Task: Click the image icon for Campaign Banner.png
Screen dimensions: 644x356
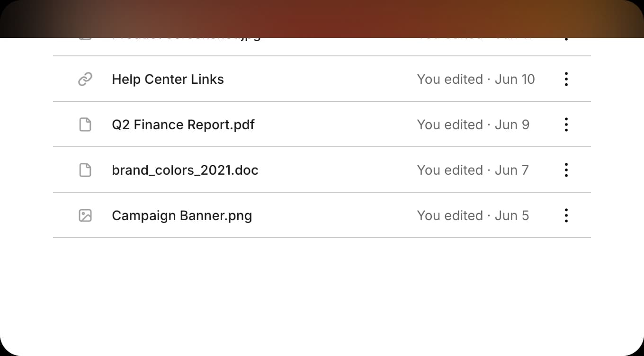Action: [85, 215]
